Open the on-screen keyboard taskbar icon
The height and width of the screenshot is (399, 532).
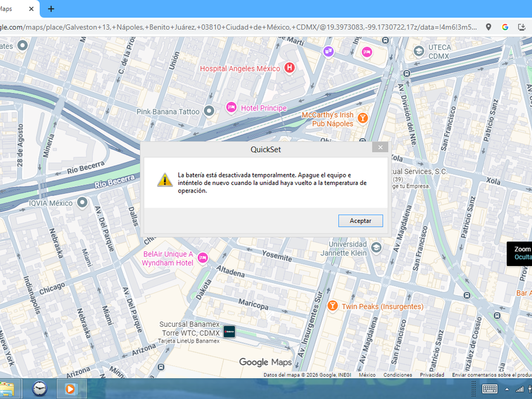tap(490, 389)
